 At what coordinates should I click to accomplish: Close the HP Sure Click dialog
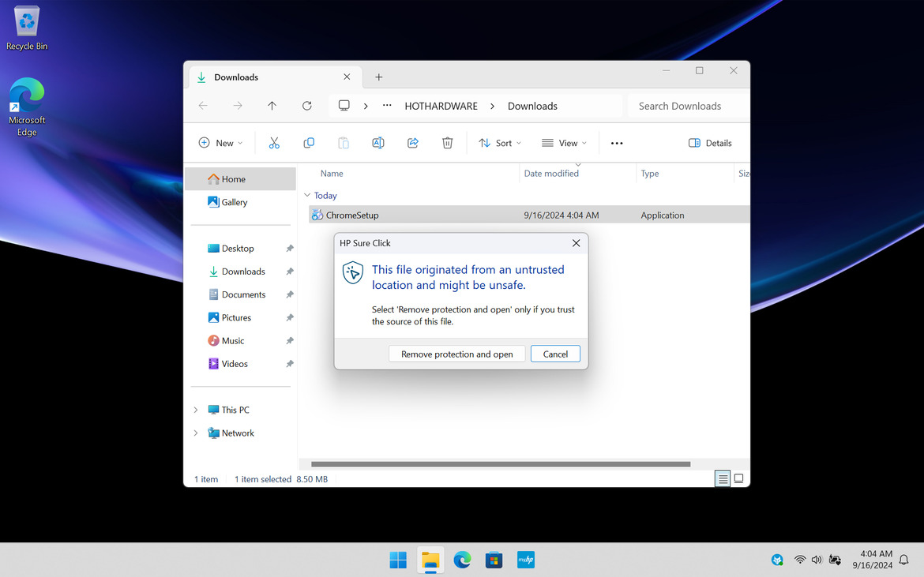click(577, 243)
